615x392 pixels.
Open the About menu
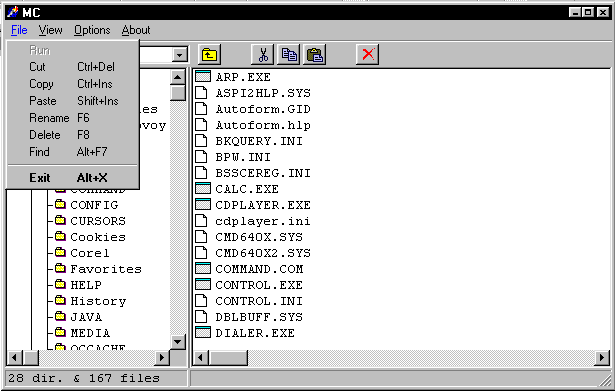(136, 30)
